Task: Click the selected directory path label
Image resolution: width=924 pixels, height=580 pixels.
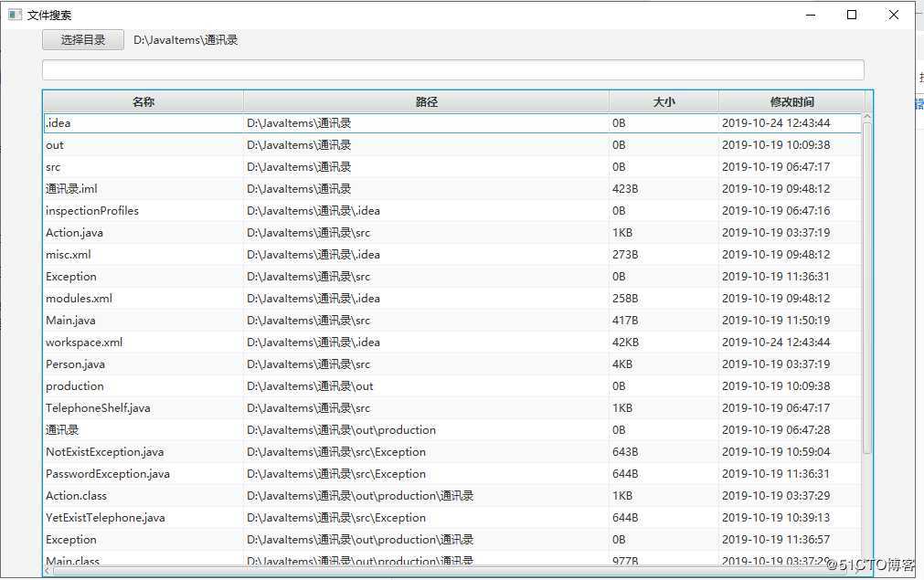Action: pos(186,40)
